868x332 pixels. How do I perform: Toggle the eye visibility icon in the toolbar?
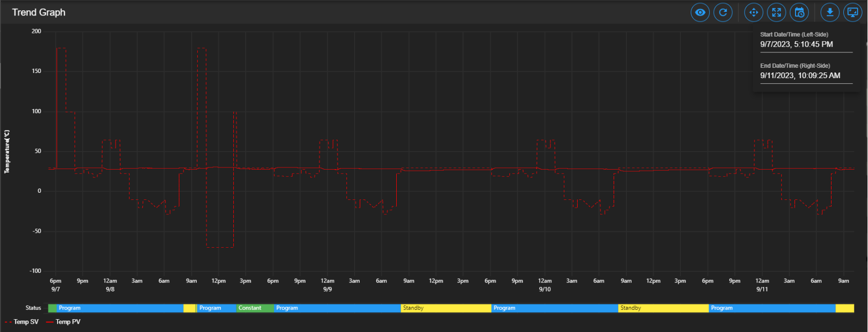700,12
